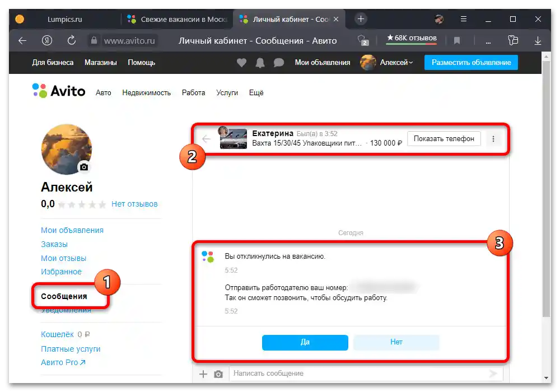Return to chat list with back arrow
Screen dimensions: 560x392
(x=206, y=139)
